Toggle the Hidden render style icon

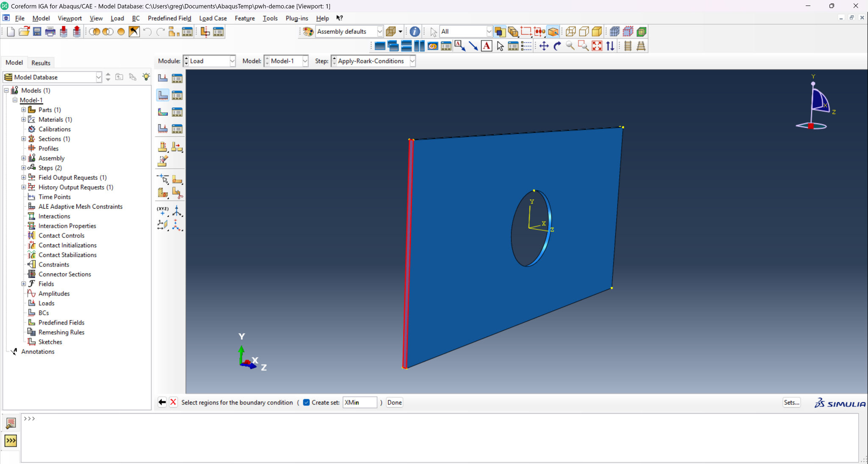coord(584,32)
